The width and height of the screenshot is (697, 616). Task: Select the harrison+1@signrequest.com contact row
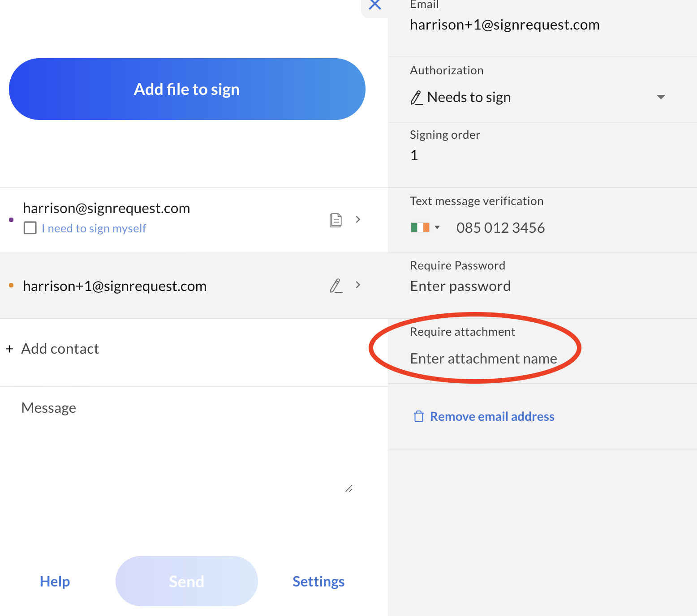[194, 286]
